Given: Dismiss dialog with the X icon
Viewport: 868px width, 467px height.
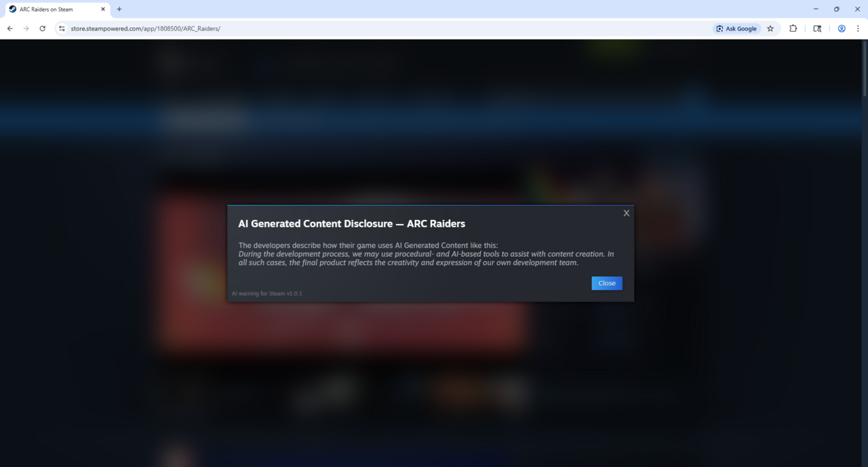Looking at the screenshot, I should 627,213.
